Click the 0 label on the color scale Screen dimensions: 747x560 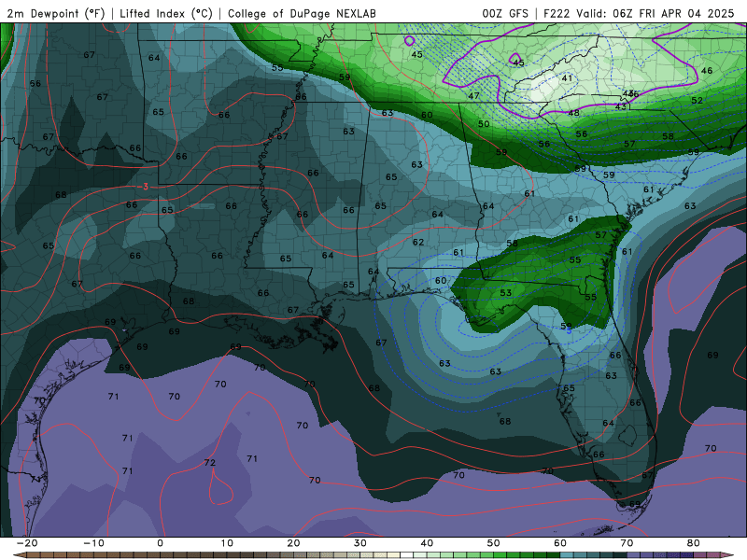[x=160, y=543]
